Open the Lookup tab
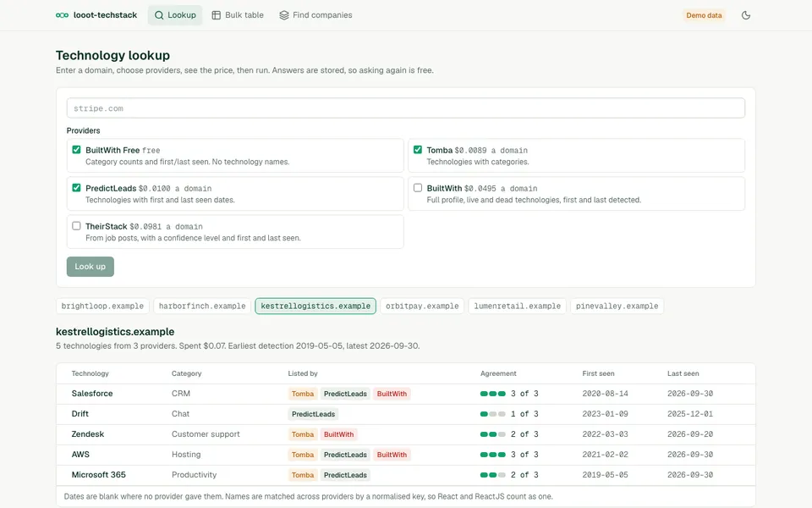812x508 pixels. 175,15
